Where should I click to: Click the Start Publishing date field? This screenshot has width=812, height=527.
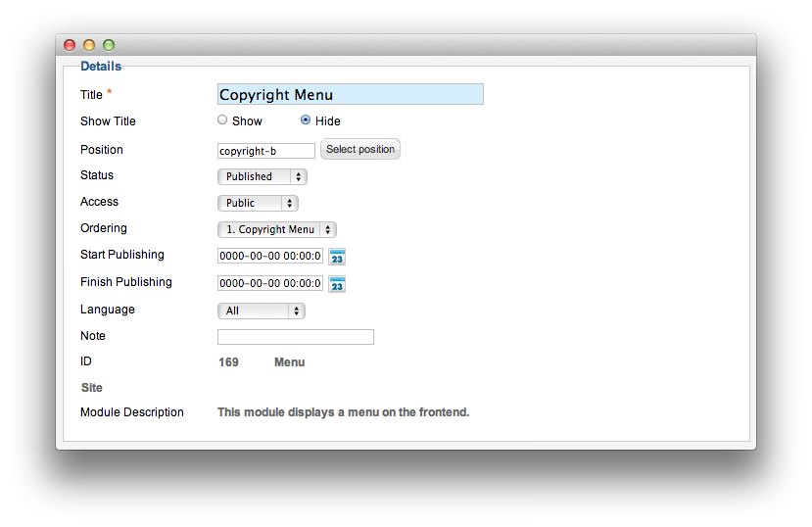pyautogui.click(x=270, y=256)
